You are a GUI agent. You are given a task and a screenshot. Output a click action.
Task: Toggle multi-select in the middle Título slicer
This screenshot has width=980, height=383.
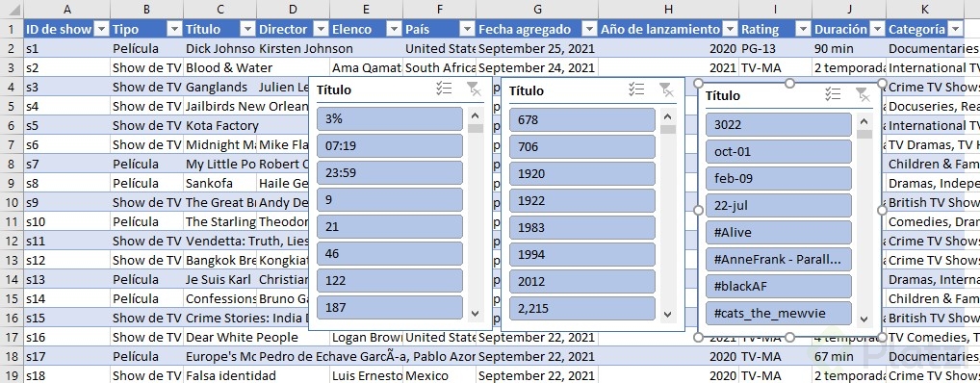click(x=636, y=89)
